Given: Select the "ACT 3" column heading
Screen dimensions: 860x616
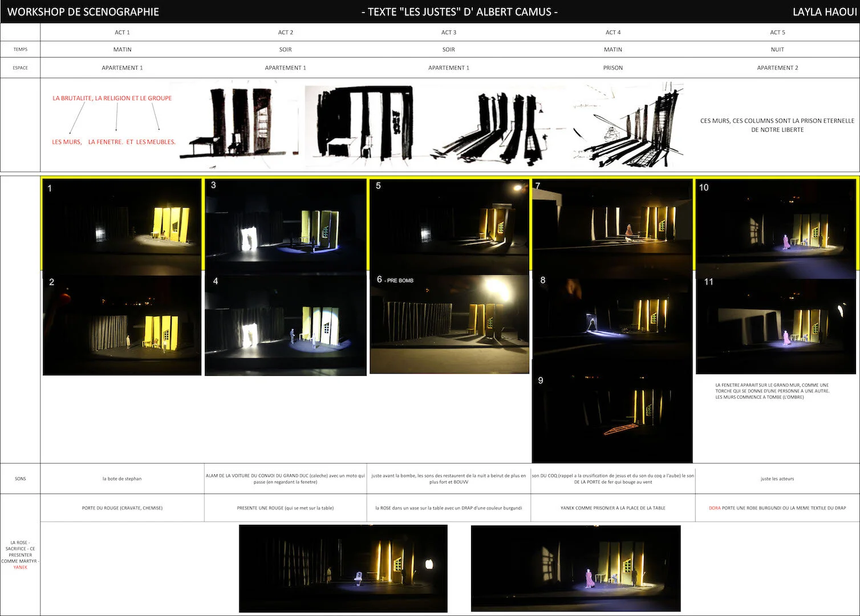Looking at the screenshot, I should coord(449,33).
